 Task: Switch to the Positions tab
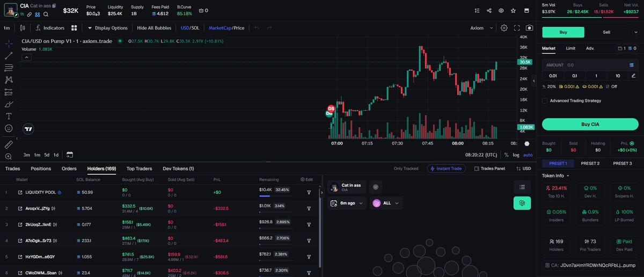pyautogui.click(x=41, y=169)
